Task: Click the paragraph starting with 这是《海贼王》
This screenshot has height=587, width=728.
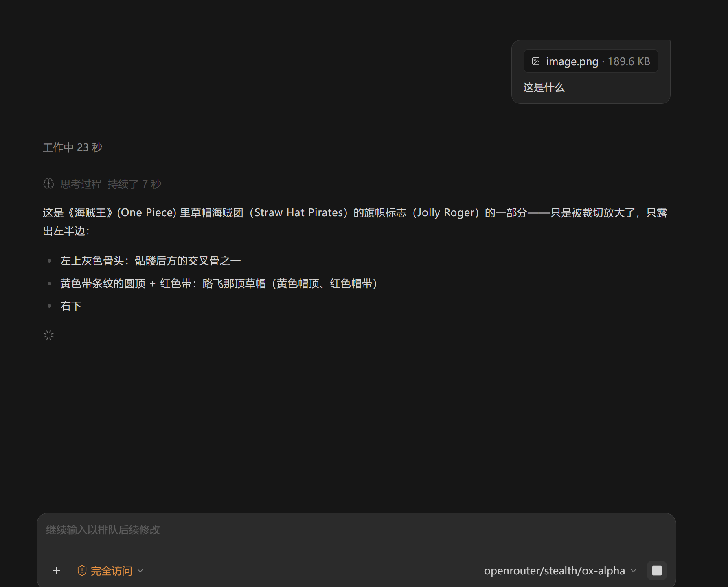Action: pos(355,222)
